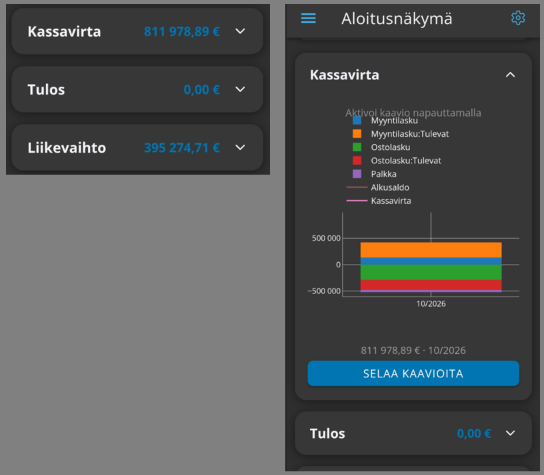Collapse the expanded Kassavirta card
Image resolution: width=544 pixels, height=475 pixels.
click(510, 75)
